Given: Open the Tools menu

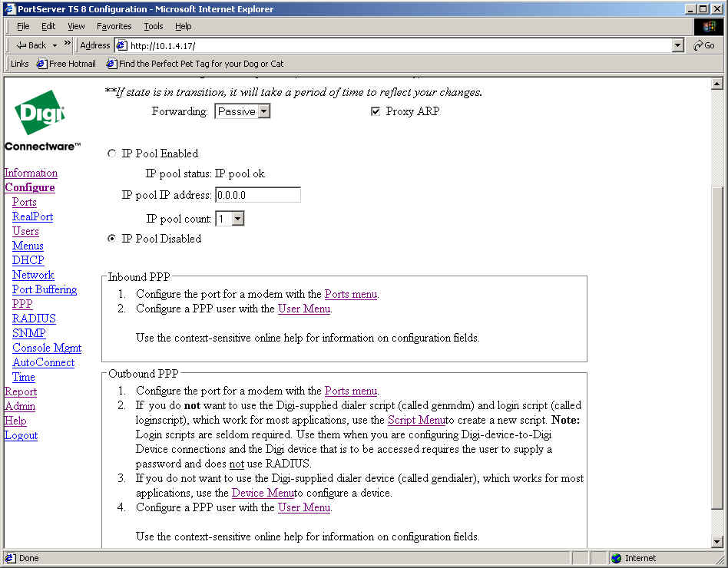Looking at the screenshot, I should (154, 26).
